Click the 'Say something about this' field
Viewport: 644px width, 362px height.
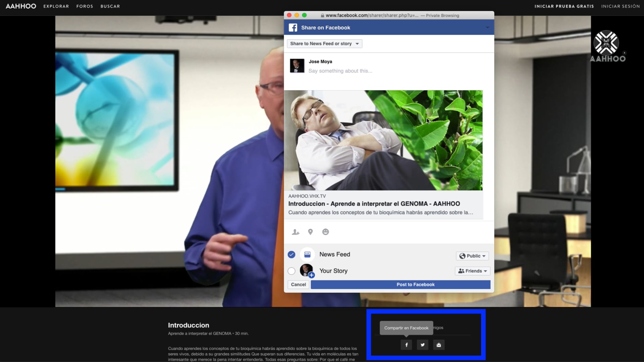340,71
